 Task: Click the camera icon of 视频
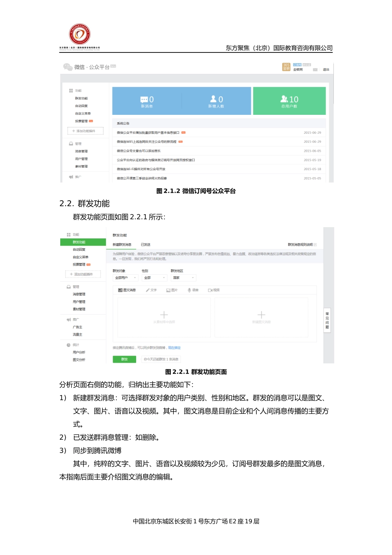click(x=210, y=290)
